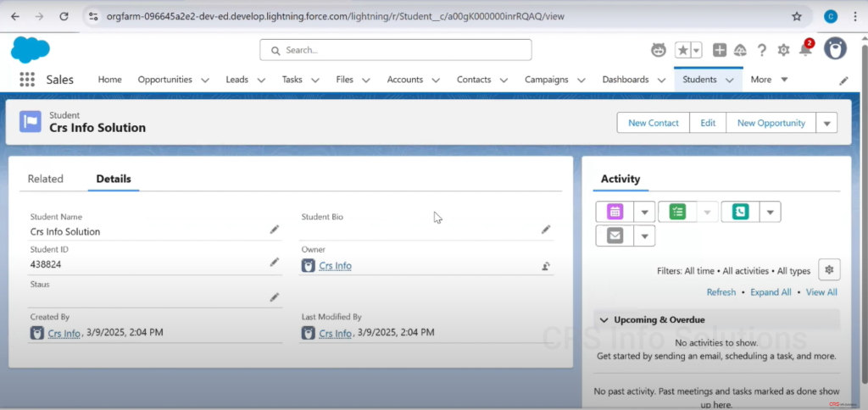Click the Student record flag icon
This screenshot has width=868, height=410.
(x=31, y=122)
